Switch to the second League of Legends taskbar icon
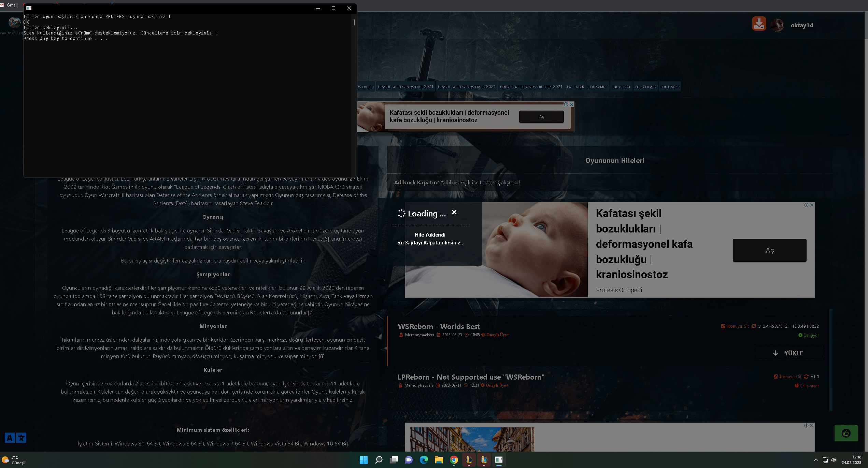 (x=484, y=460)
